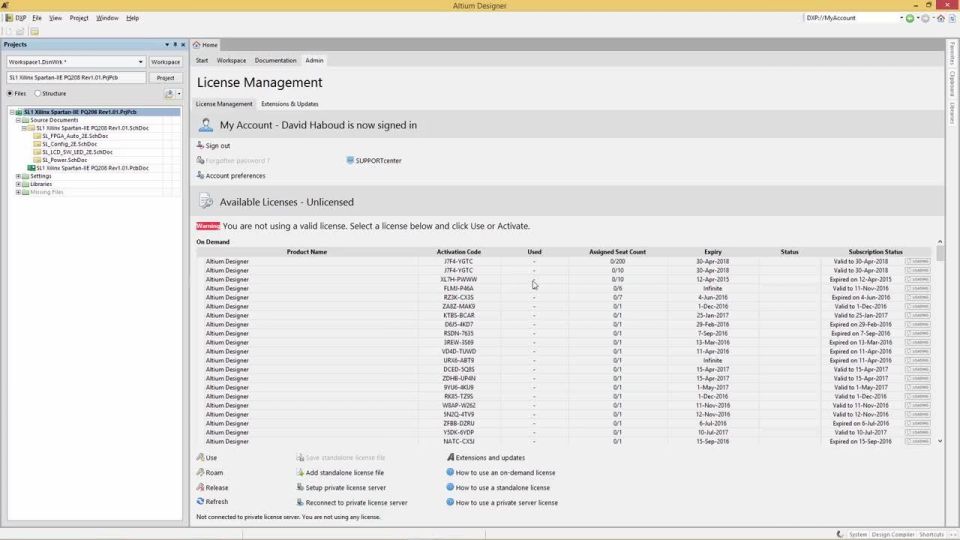
Task: Click Reconnect to private license server
Action: pyautogui.click(x=352, y=503)
